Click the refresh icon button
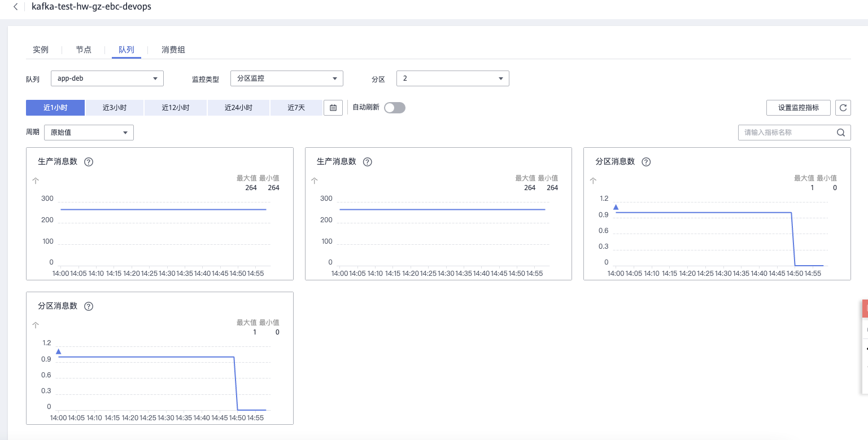The width and height of the screenshot is (868, 440). [843, 108]
